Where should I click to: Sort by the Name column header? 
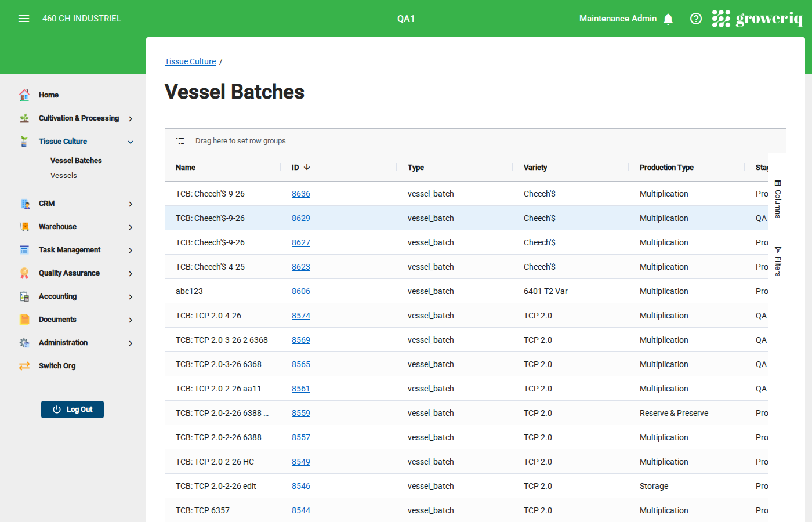click(x=186, y=167)
